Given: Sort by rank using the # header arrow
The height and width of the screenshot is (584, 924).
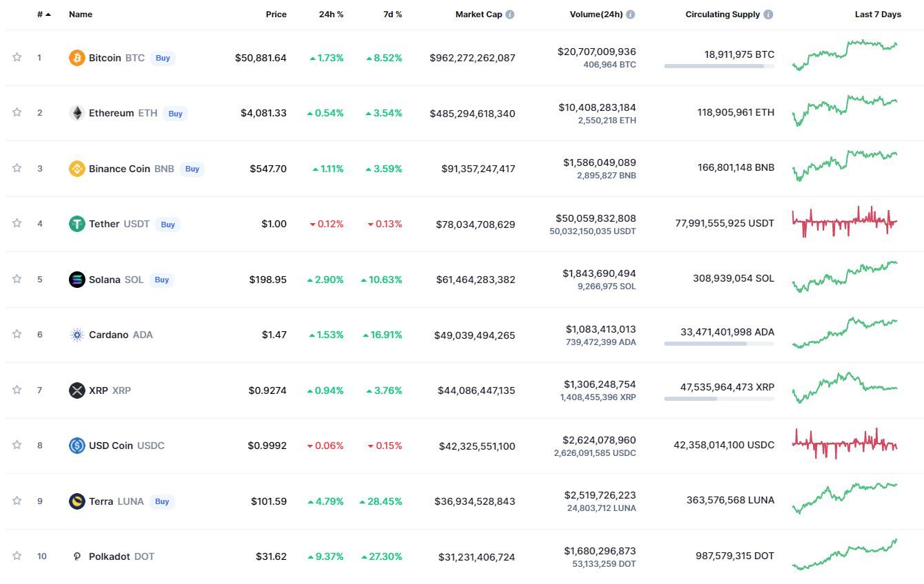Looking at the screenshot, I should 44,14.
